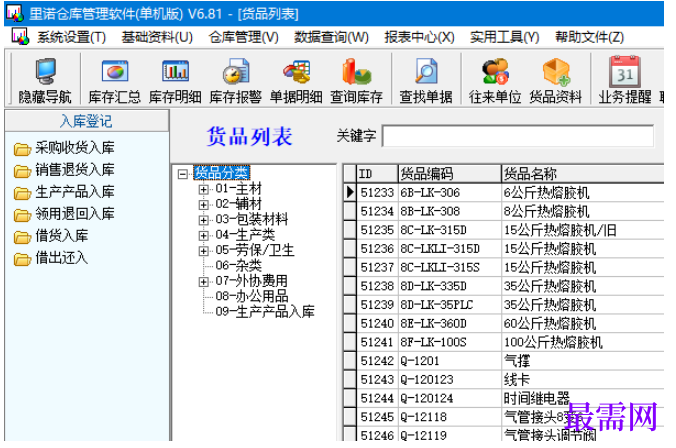Click folder icon for 生产产品入库

[22, 193]
